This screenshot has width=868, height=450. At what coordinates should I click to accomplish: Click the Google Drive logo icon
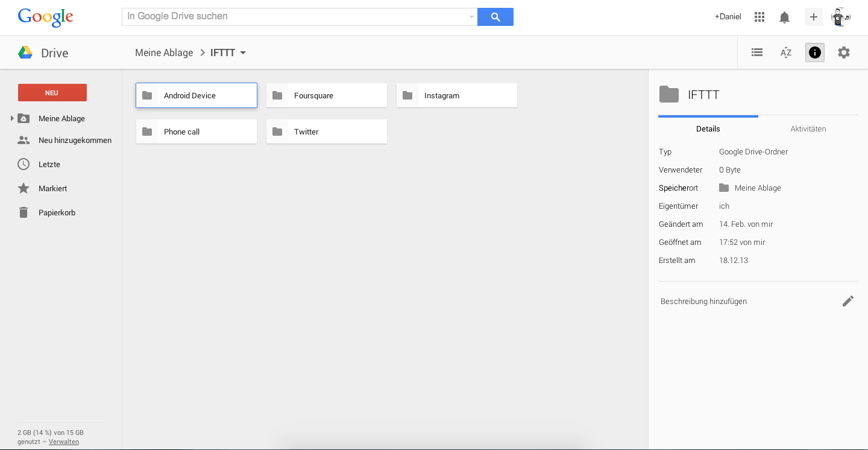25,52
